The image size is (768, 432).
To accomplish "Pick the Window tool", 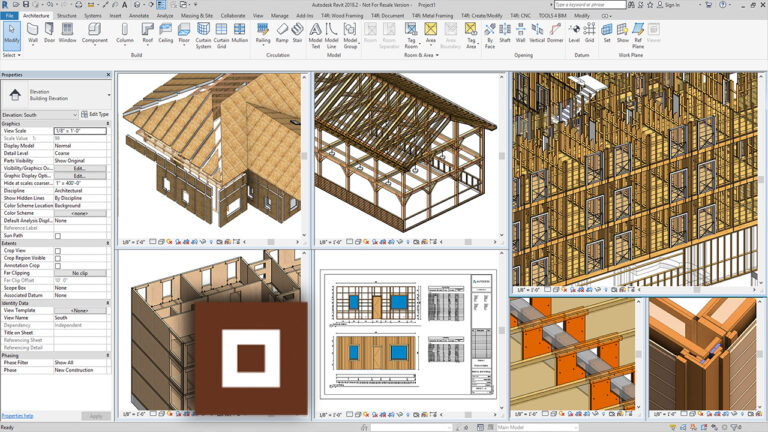I will click(x=68, y=33).
